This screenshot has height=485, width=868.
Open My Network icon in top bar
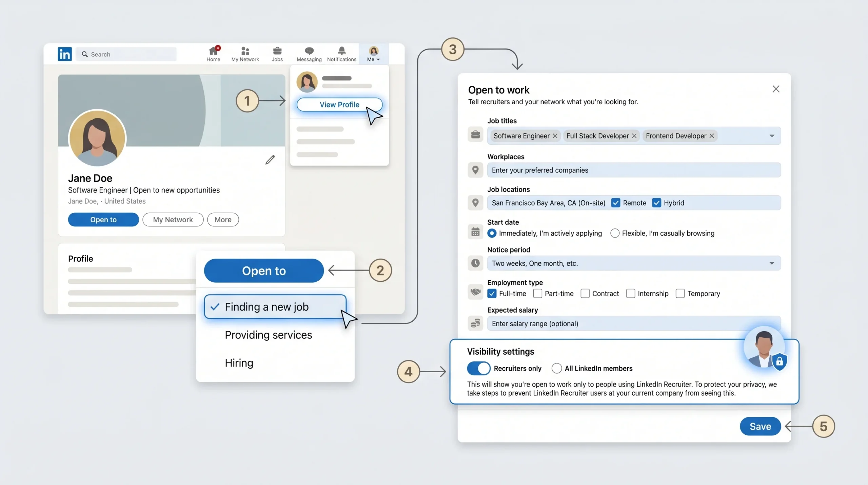click(x=245, y=51)
